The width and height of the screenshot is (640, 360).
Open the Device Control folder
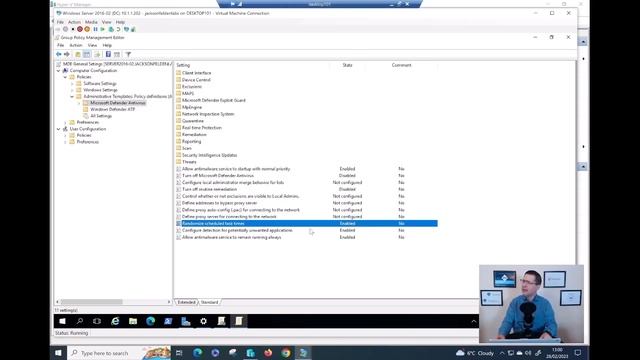click(x=196, y=80)
